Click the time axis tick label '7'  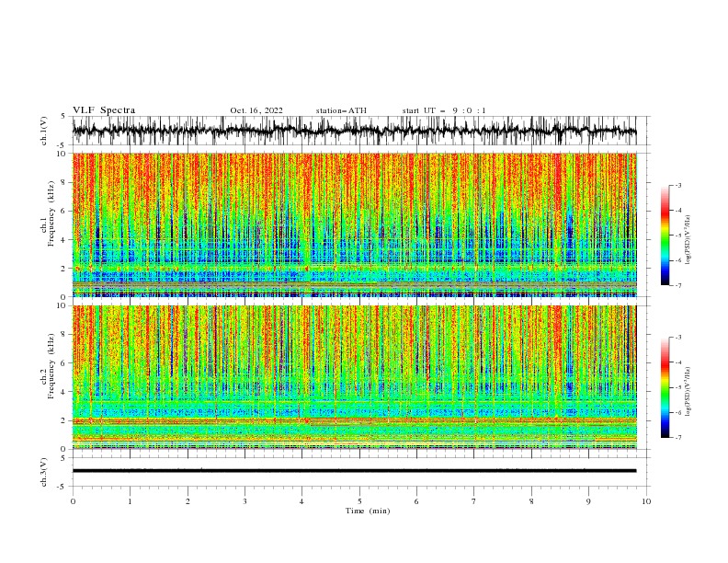click(474, 501)
